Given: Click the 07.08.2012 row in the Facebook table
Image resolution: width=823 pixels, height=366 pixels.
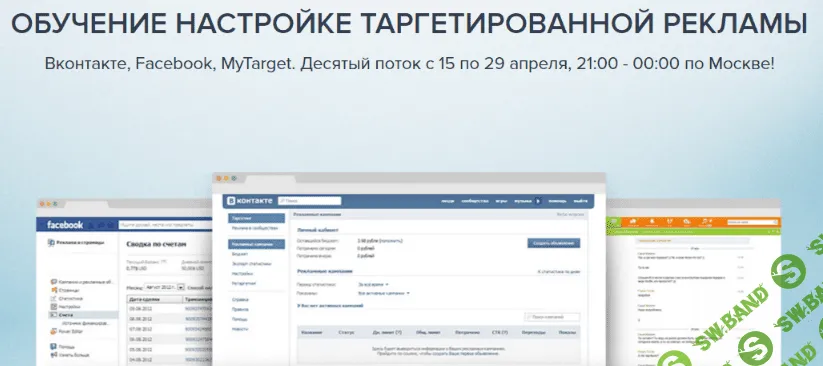Looking at the screenshot, I should point(170,329).
